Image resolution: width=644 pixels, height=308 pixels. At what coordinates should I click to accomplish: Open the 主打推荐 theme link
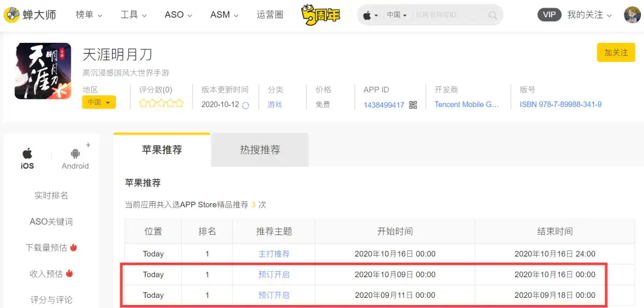[274, 254]
